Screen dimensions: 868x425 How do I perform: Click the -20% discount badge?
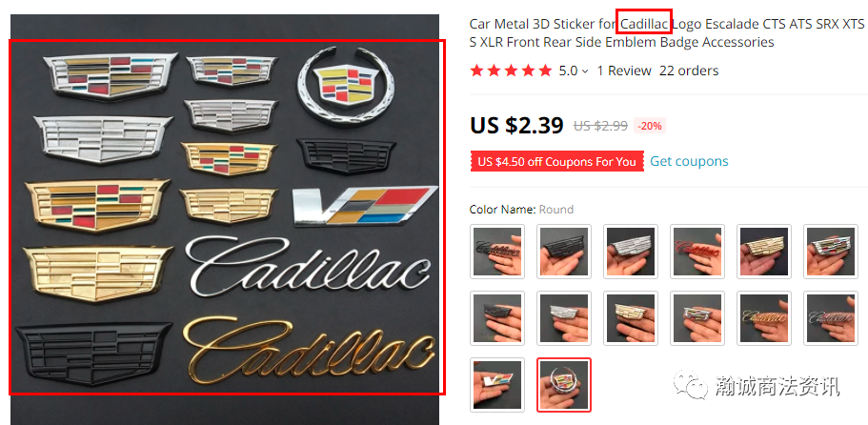[650, 126]
